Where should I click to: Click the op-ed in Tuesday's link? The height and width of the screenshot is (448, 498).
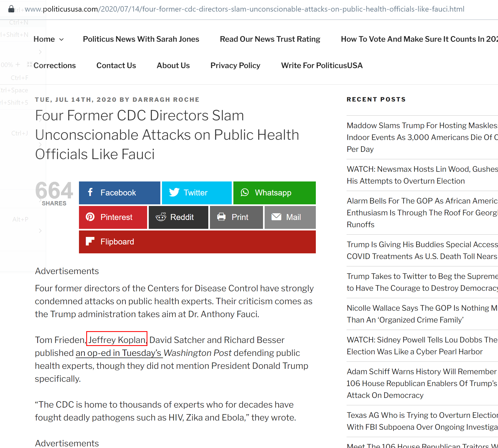[119, 353]
